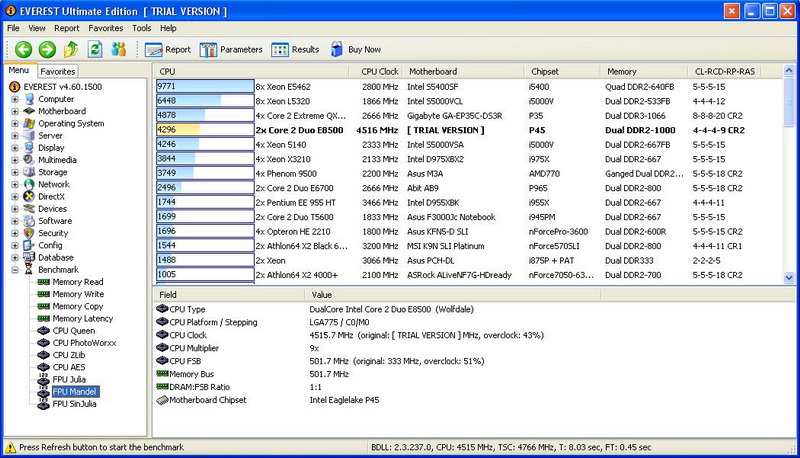Select Memory Latency benchmark

pyautogui.click(x=82, y=318)
